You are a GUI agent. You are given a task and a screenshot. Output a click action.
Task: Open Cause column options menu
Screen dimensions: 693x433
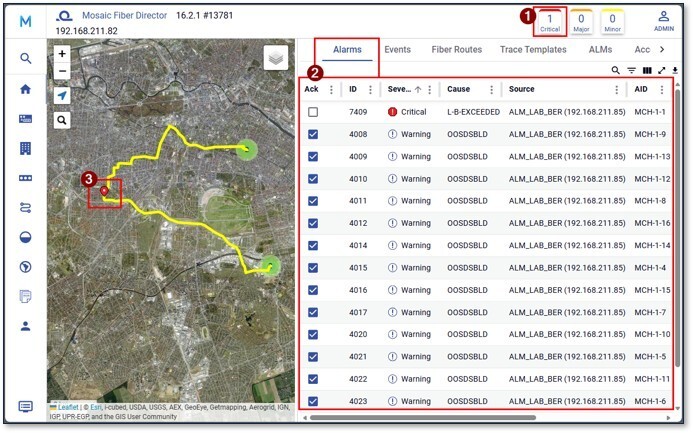coord(491,89)
